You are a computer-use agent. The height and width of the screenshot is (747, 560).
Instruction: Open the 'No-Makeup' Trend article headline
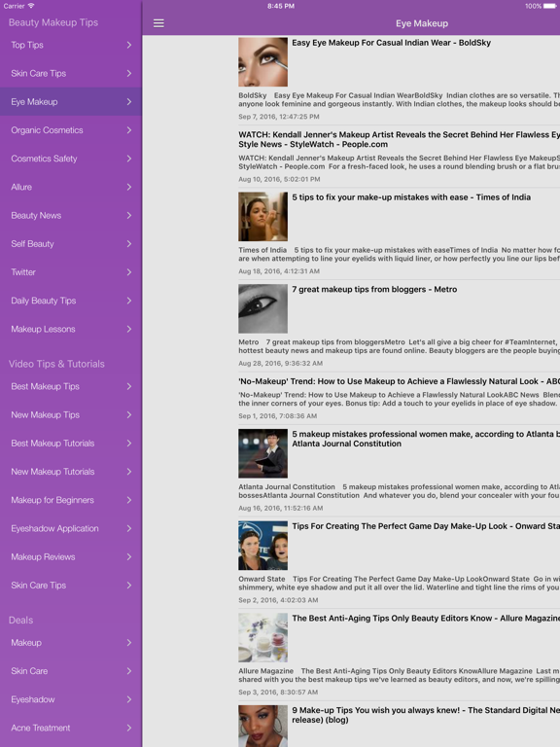click(399, 381)
